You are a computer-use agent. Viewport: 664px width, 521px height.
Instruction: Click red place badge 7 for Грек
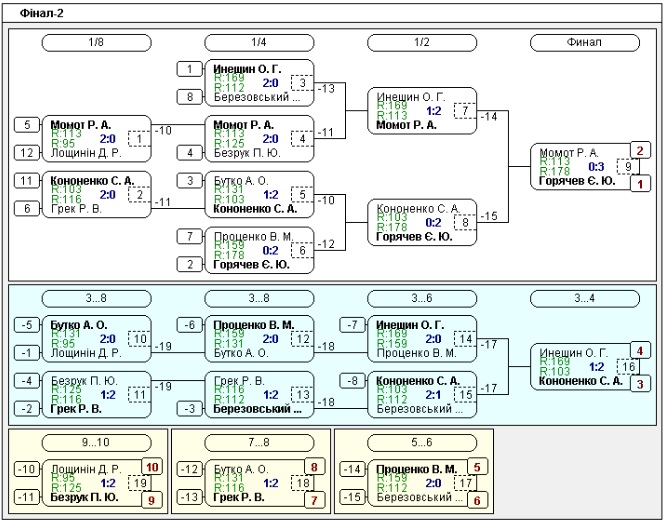click(x=314, y=501)
